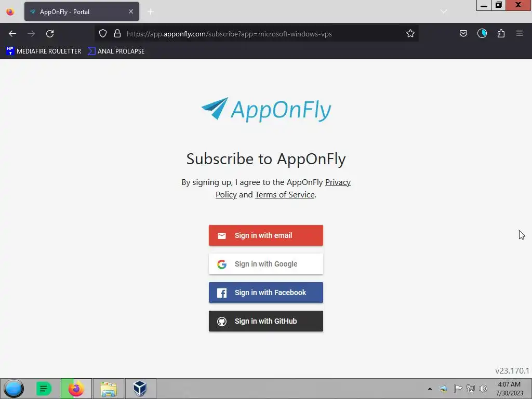532x399 pixels.
Task: Click the padlock site security icon
Action: (117, 33)
